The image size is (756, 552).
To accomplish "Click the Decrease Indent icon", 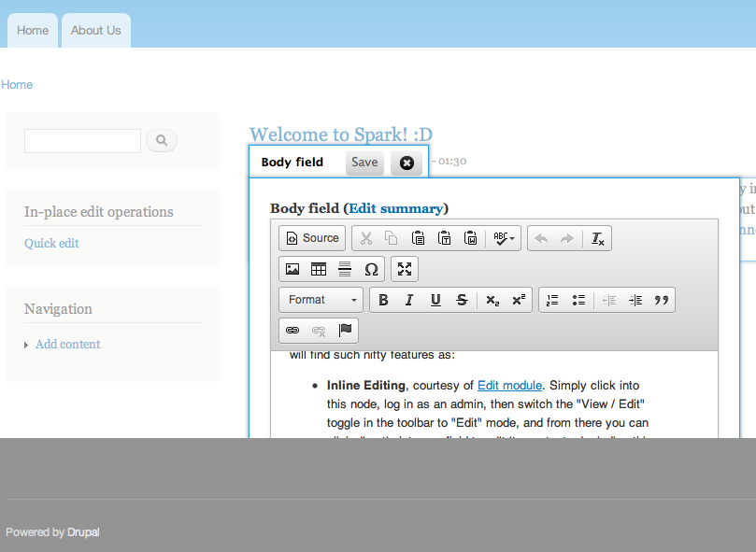I will coord(609,300).
